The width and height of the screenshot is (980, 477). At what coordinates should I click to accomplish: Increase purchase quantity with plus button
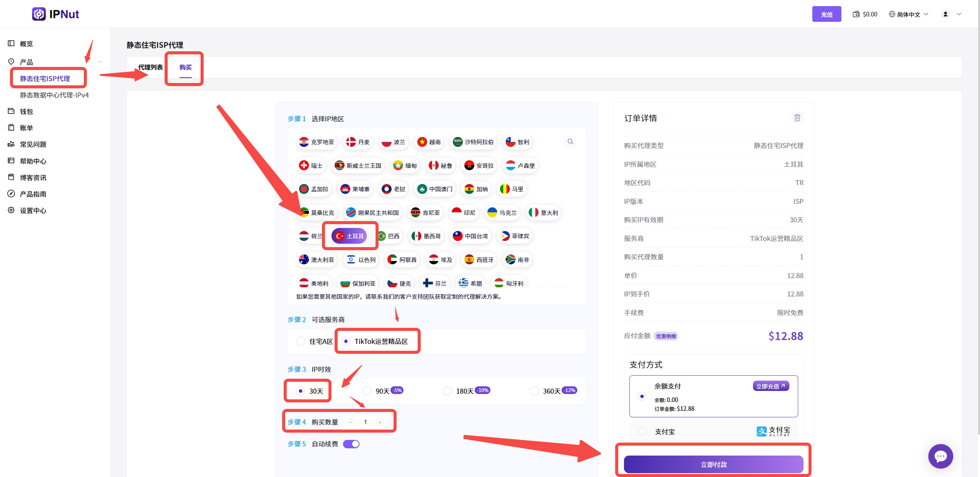(380, 422)
